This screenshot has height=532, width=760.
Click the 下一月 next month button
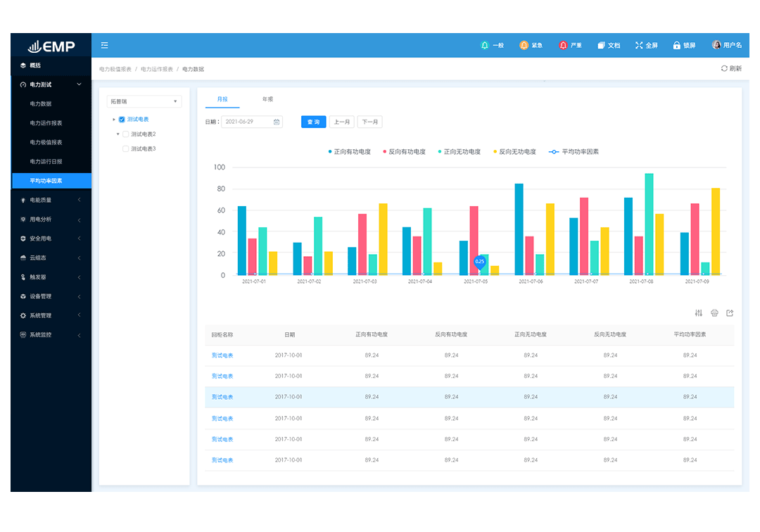(370, 122)
